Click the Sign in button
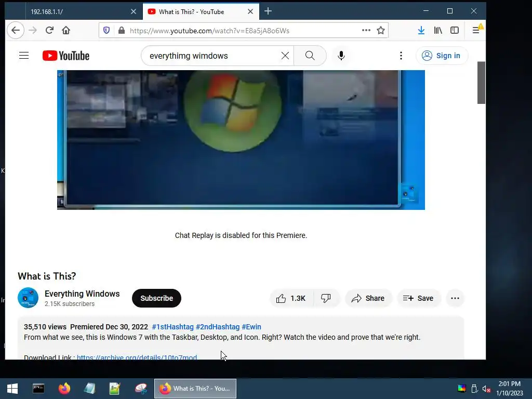532x399 pixels. click(x=442, y=56)
